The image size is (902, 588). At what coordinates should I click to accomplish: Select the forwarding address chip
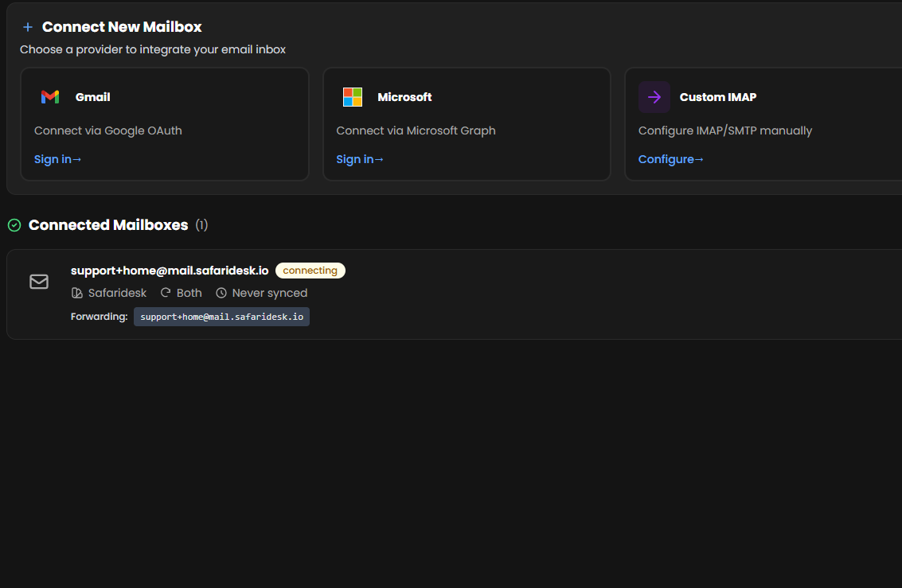[x=221, y=317]
